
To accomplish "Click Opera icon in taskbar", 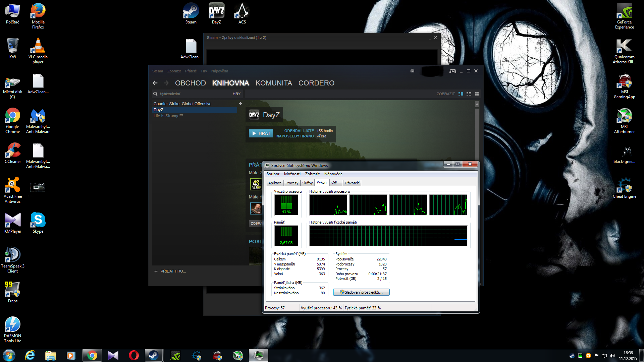I will pos(133,355).
